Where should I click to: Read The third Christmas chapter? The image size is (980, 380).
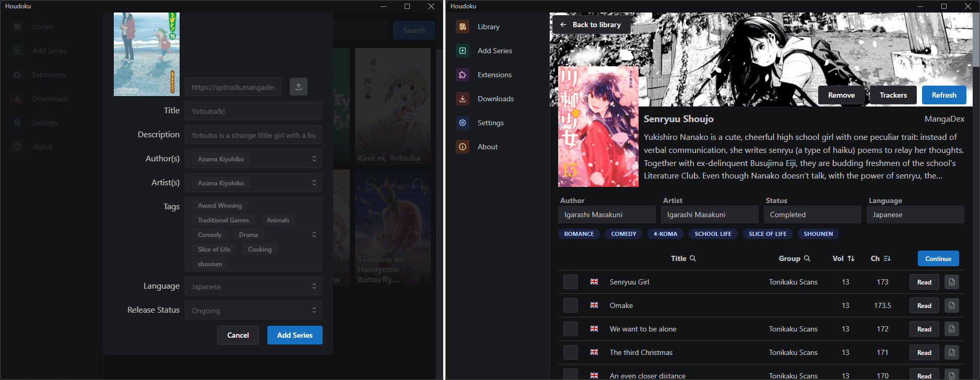coord(924,352)
